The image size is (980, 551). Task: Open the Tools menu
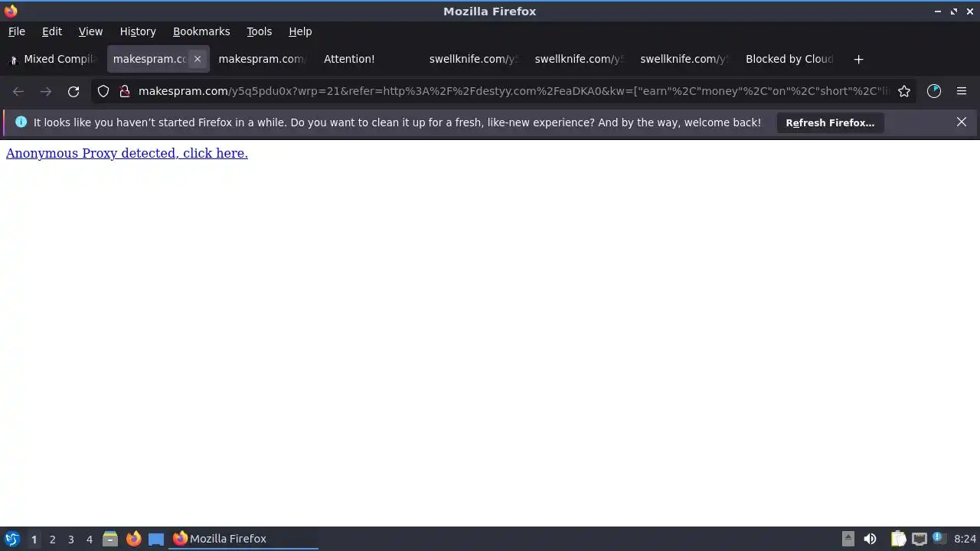click(259, 31)
